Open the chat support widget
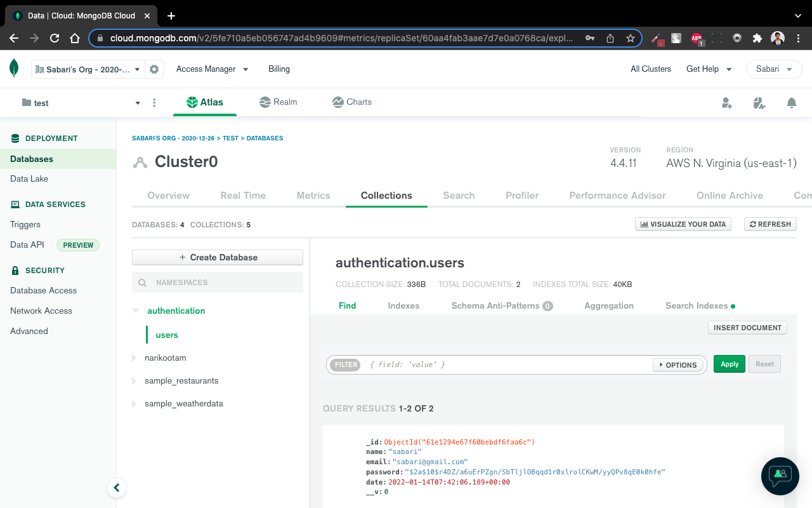Screen dimensions: 812x508 point(780,476)
